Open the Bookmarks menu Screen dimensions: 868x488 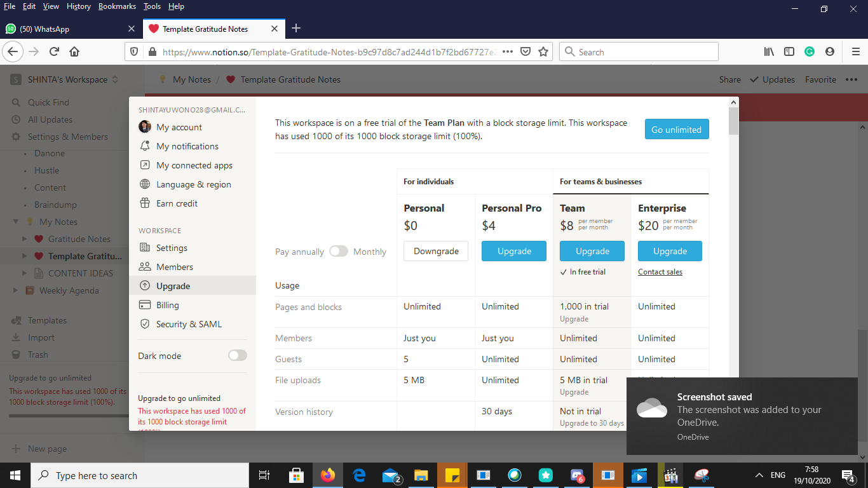click(x=118, y=6)
